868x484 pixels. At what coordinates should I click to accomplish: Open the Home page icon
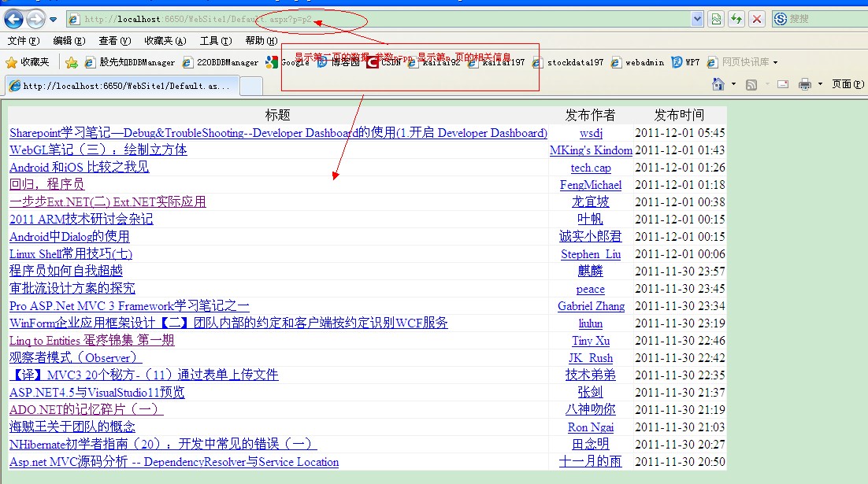[718, 84]
